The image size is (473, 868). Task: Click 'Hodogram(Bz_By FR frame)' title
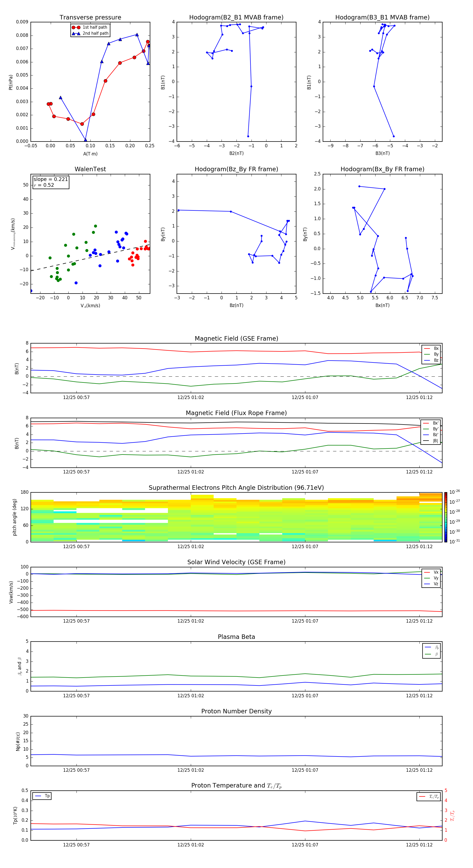(236, 169)
